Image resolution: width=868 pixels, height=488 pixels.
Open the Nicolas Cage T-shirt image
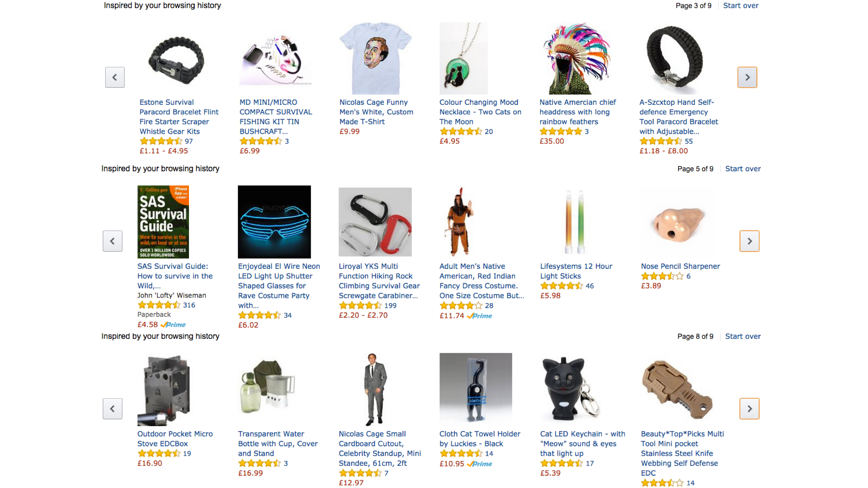[x=375, y=58]
